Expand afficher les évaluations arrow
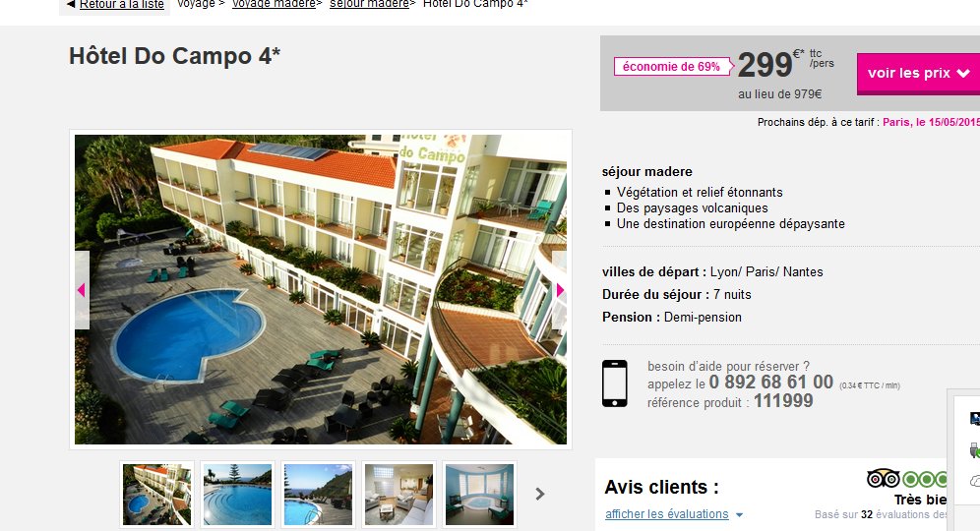The height and width of the screenshot is (531, 980). pos(739,515)
